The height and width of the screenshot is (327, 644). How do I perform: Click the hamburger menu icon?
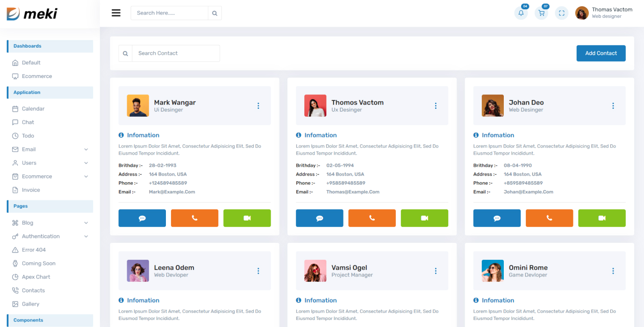(x=116, y=13)
